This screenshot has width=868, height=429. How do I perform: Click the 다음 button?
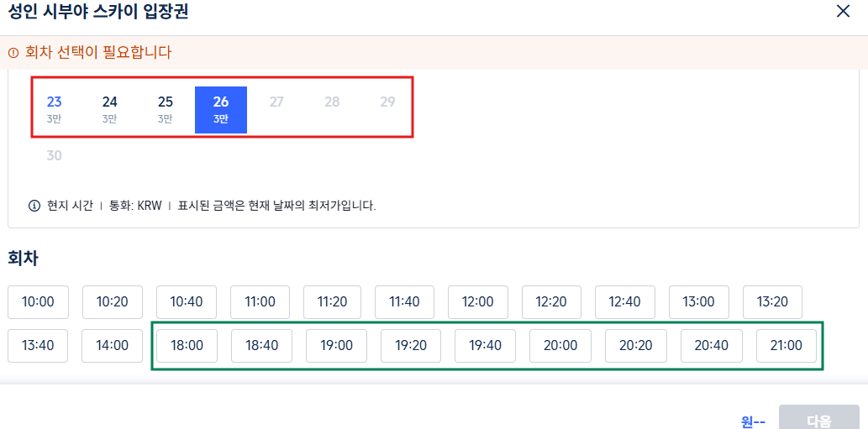coord(818,420)
